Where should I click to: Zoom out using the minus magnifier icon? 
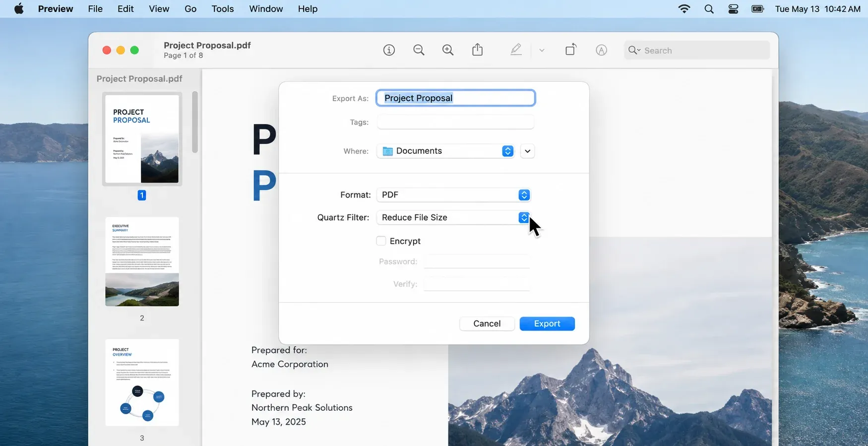419,50
